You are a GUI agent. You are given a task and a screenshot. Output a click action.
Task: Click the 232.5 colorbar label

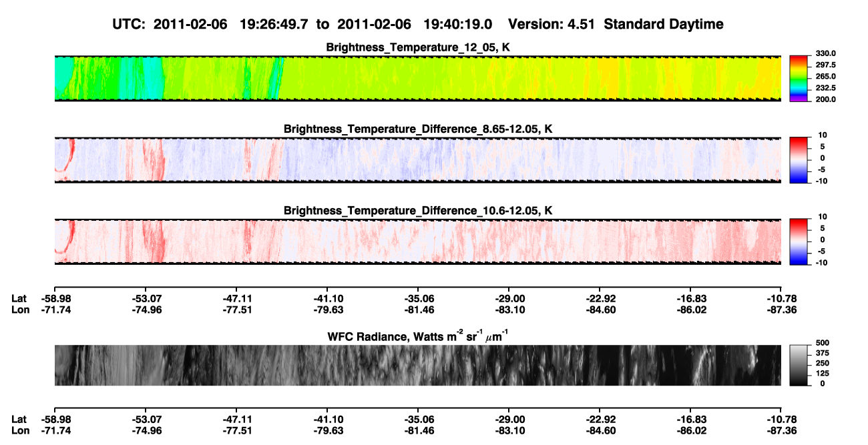[x=826, y=87]
